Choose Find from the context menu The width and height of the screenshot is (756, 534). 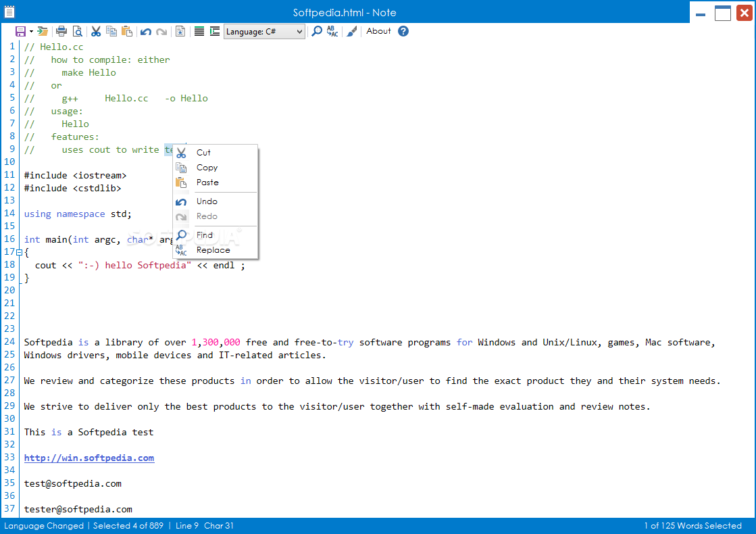click(216, 235)
